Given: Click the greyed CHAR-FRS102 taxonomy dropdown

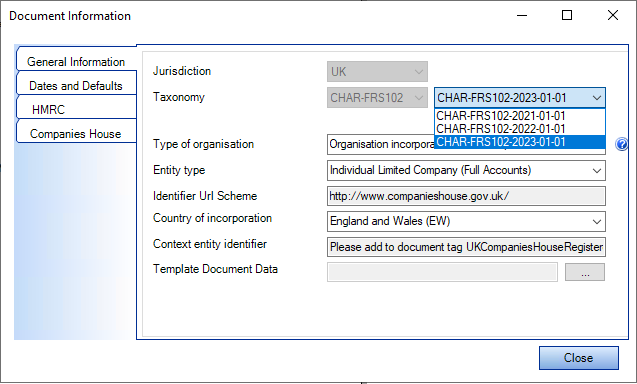Looking at the screenshot, I should [x=377, y=98].
